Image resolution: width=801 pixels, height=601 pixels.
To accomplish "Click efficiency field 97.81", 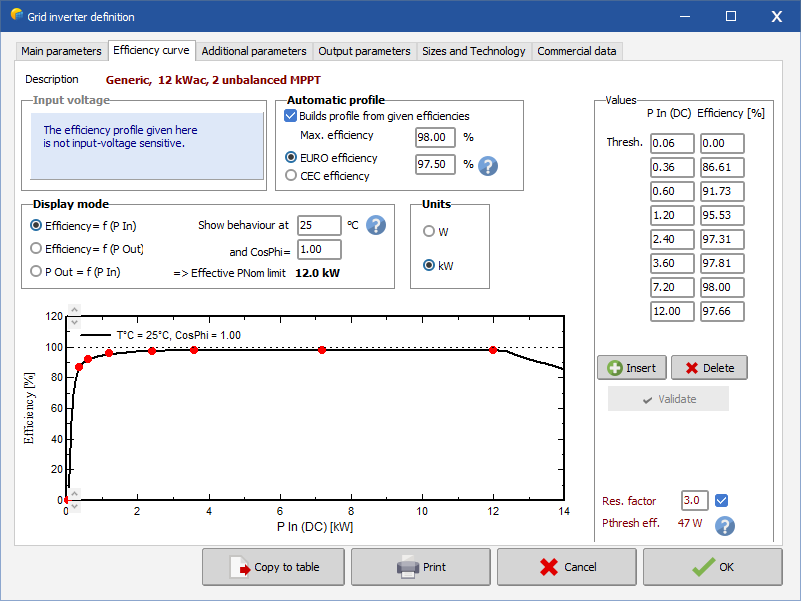I will (722, 263).
